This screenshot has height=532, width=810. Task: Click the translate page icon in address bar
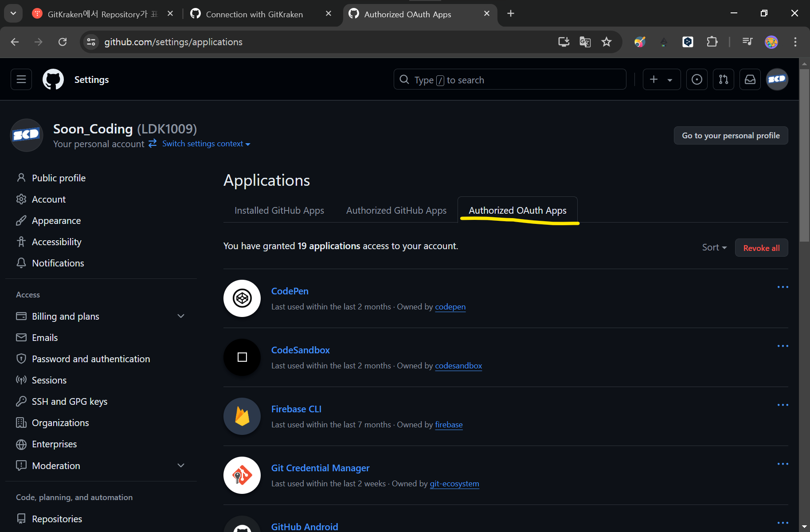585,42
